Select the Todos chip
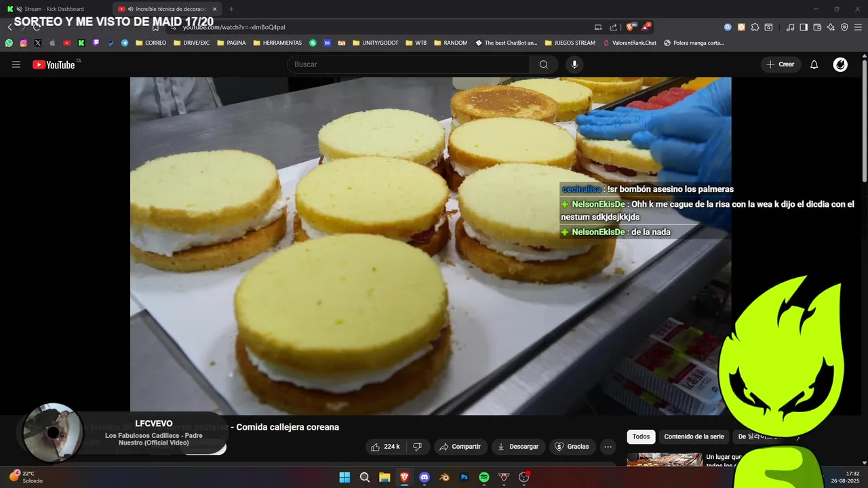 [x=641, y=436]
